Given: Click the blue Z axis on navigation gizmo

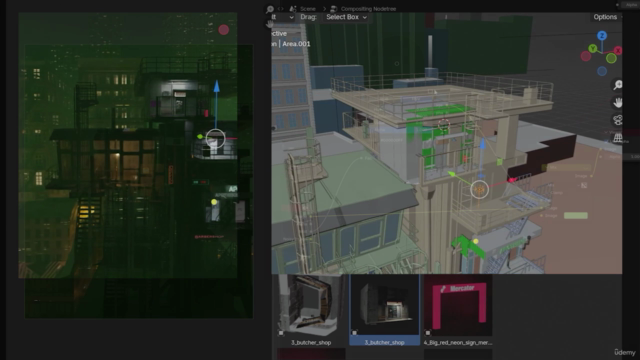Looking at the screenshot, I should click(x=602, y=36).
